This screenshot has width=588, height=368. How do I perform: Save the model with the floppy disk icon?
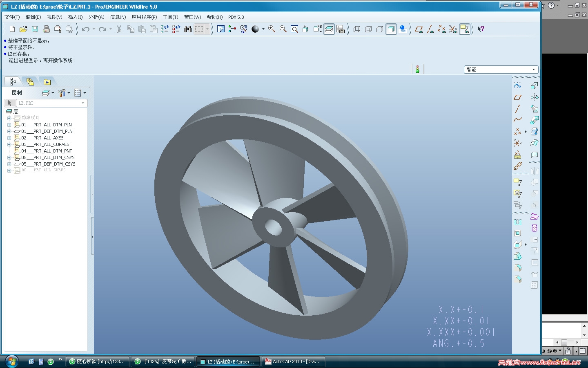[35, 29]
